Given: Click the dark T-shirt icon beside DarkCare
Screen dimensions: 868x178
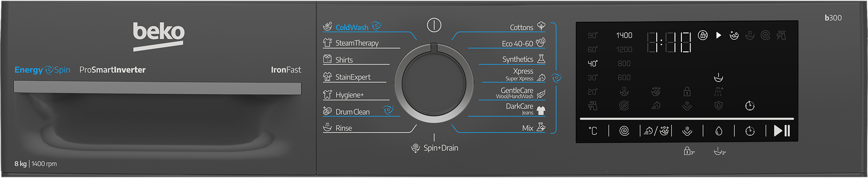Looking at the screenshot, I should [541, 111].
